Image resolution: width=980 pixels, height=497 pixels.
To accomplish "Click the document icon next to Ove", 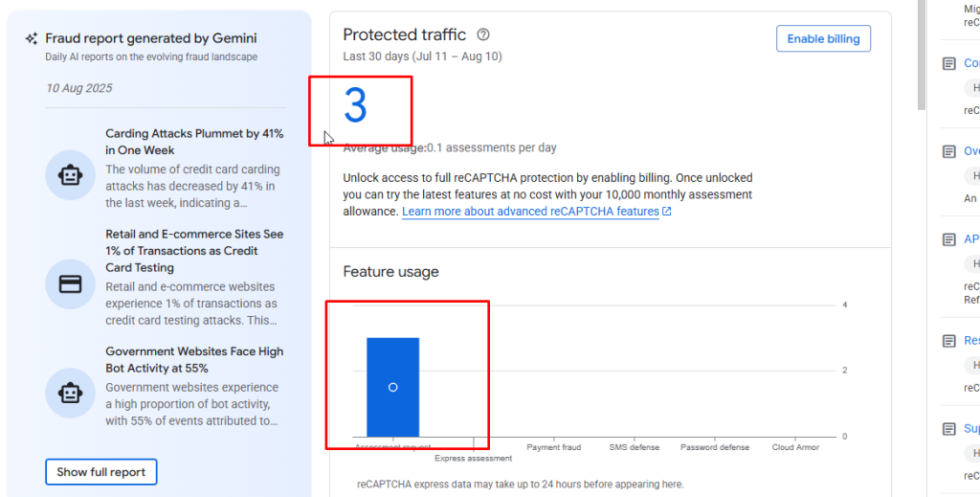I will click(949, 151).
